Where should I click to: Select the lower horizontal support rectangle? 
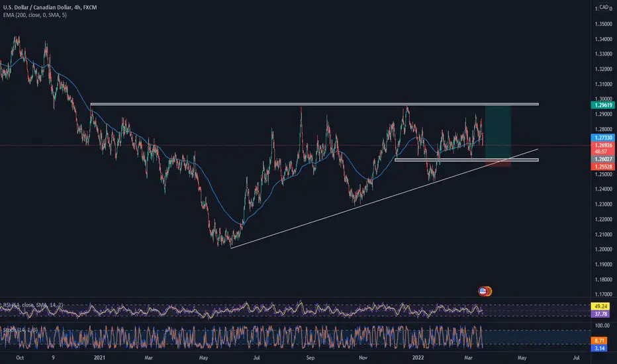[467, 159]
